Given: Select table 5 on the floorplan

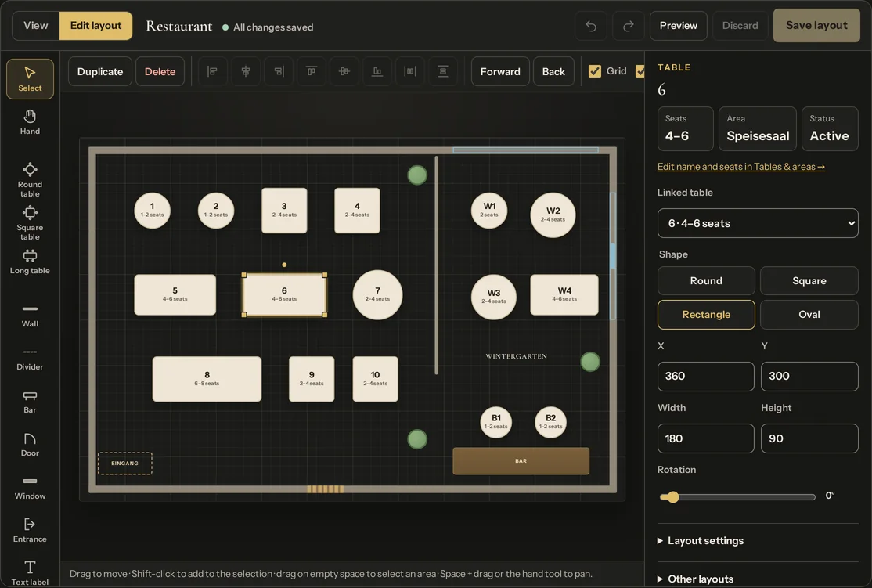Looking at the screenshot, I should 175,294.
